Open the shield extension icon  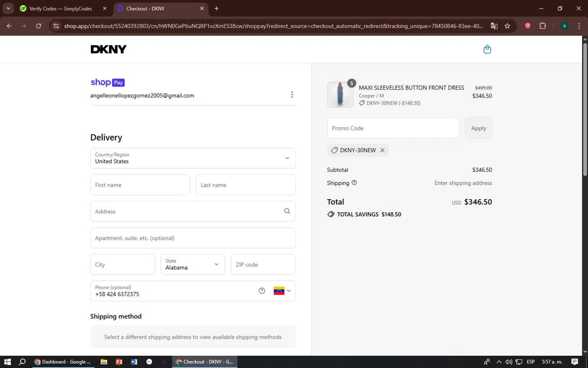coord(528,26)
